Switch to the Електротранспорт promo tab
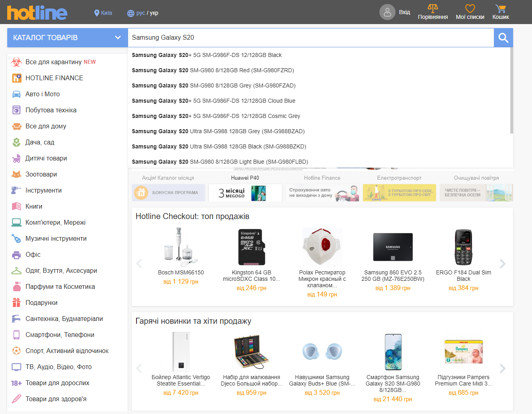532x414 pixels. (x=399, y=178)
